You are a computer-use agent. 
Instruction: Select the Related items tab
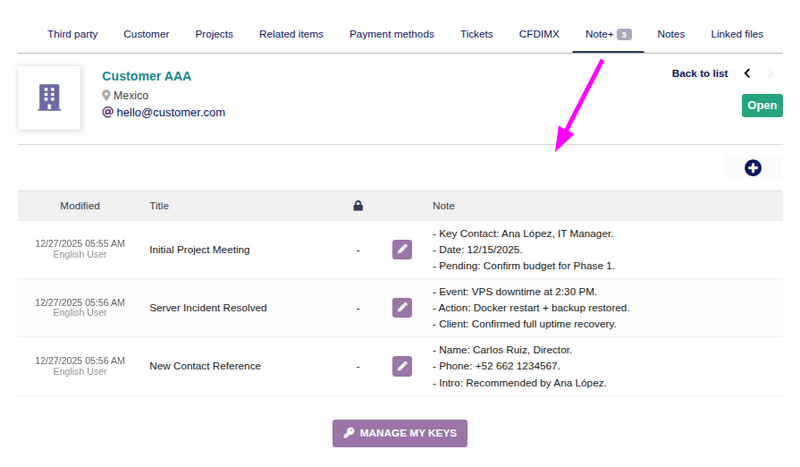(x=291, y=34)
